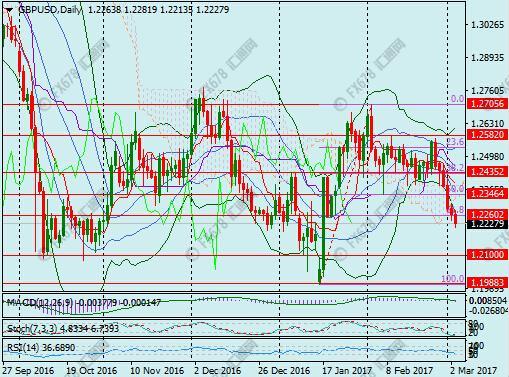Select the 1.25820 red price label
This screenshot has width=509, height=377.
point(487,135)
